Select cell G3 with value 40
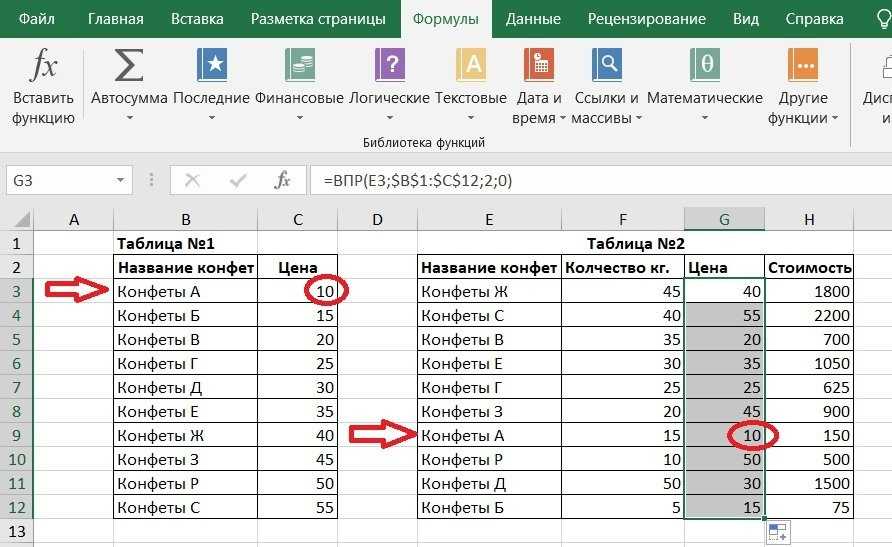Screen dimensions: 892x547 pyautogui.click(x=724, y=292)
